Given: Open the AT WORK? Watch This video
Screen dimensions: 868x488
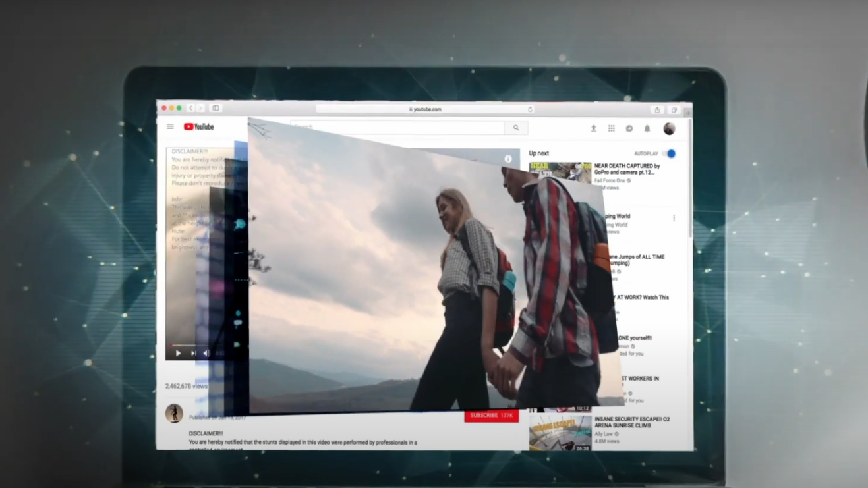Looking at the screenshot, I should click(643, 298).
